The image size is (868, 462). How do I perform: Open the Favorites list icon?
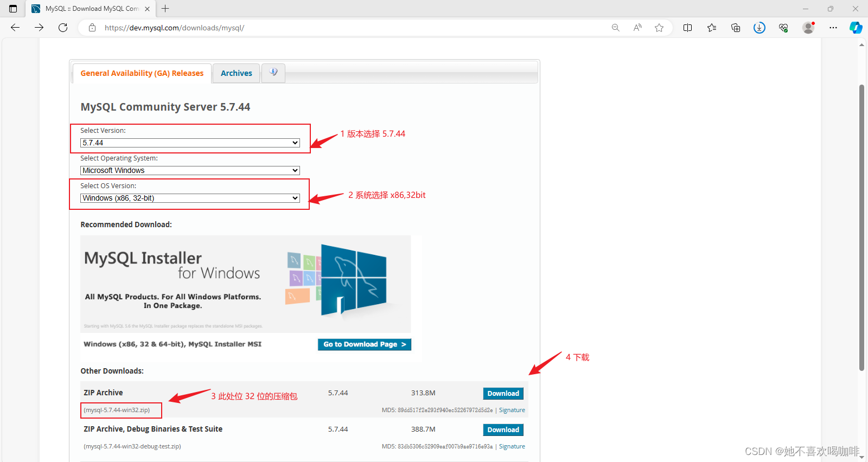(x=712, y=28)
